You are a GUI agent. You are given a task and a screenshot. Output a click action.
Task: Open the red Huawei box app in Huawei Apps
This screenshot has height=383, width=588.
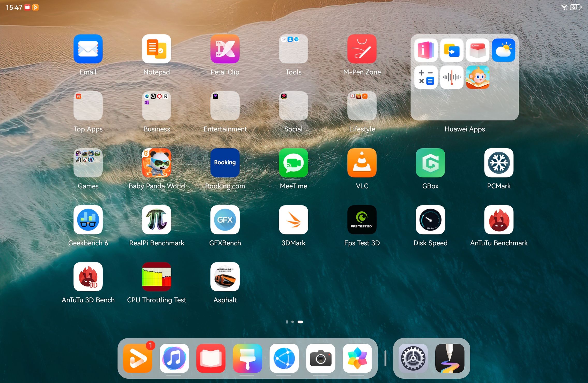pos(477,50)
